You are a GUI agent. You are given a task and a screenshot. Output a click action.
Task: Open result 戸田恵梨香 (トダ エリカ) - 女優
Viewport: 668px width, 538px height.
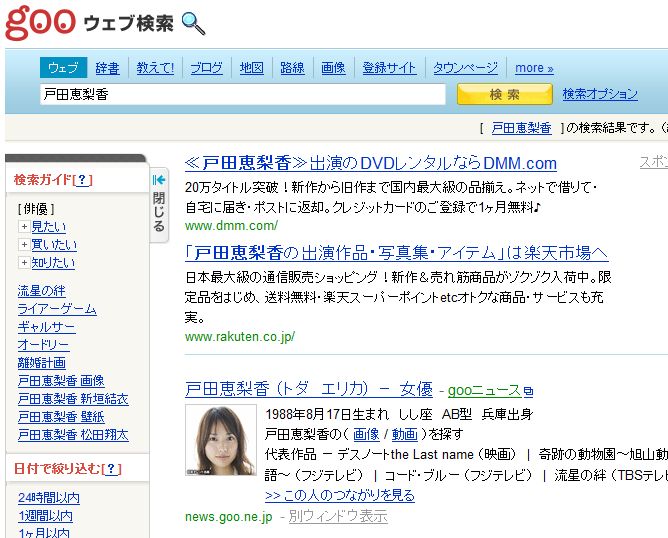click(309, 389)
